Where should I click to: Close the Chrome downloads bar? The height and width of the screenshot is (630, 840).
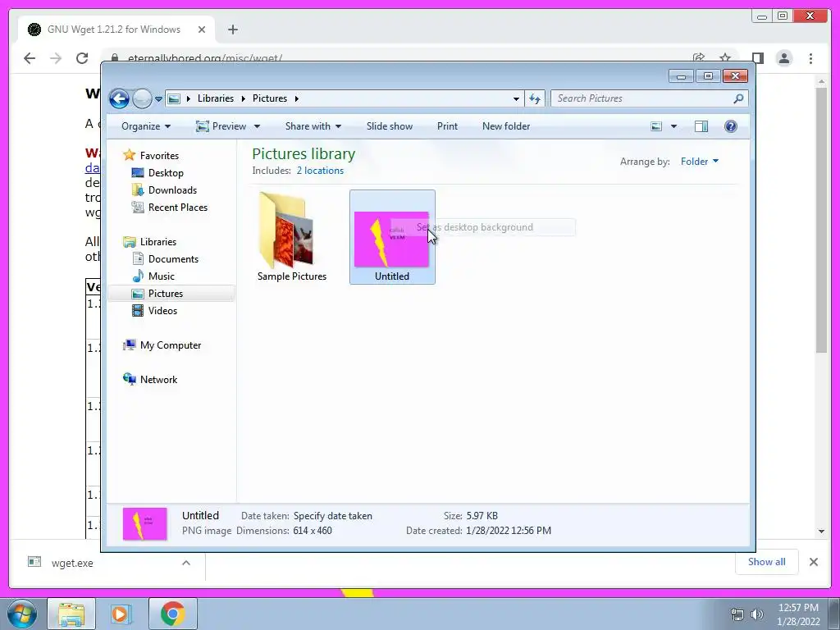(813, 562)
